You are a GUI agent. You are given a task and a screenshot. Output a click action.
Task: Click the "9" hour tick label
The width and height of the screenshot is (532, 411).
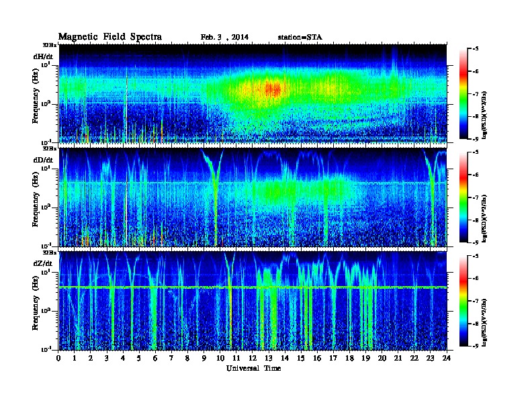click(x=204, y=358)
